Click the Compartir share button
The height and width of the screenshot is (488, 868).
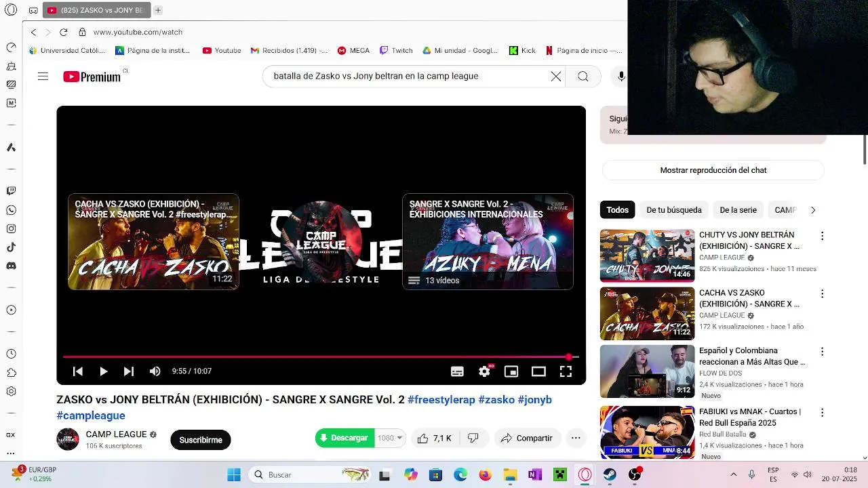click(x=527, y=439)
